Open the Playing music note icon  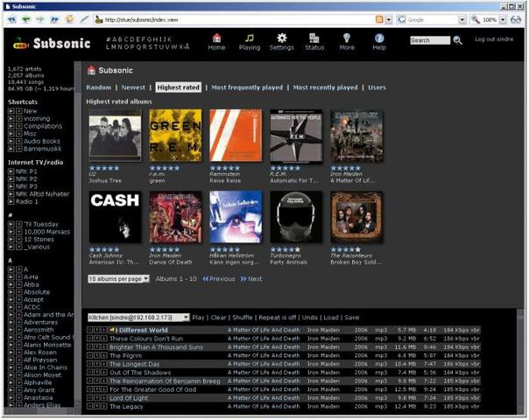click(250, 38)
